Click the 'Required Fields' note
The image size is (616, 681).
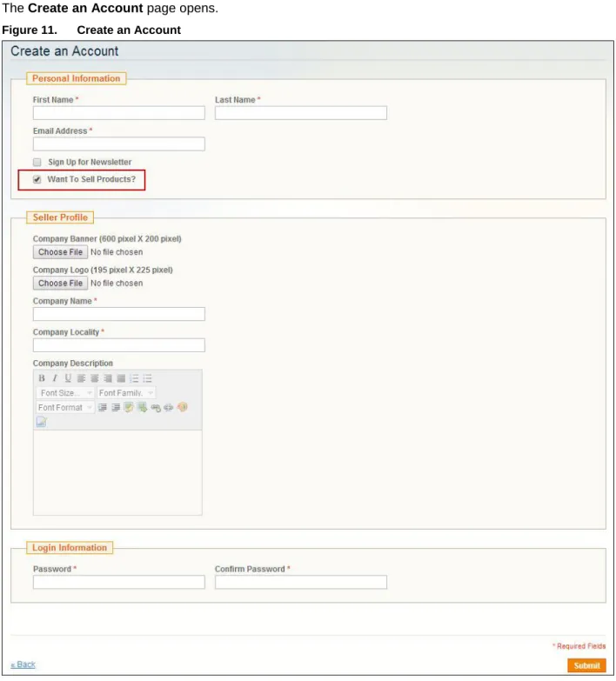[579, 646]
